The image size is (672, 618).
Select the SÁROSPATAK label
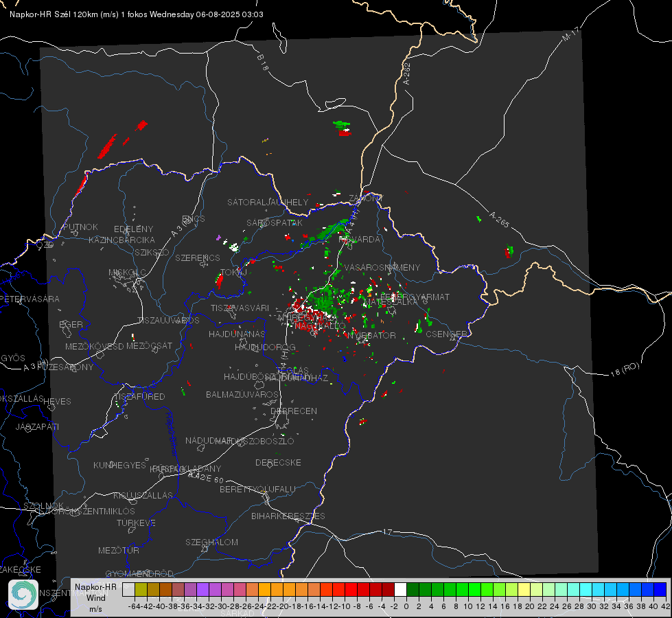click(275, 222)
